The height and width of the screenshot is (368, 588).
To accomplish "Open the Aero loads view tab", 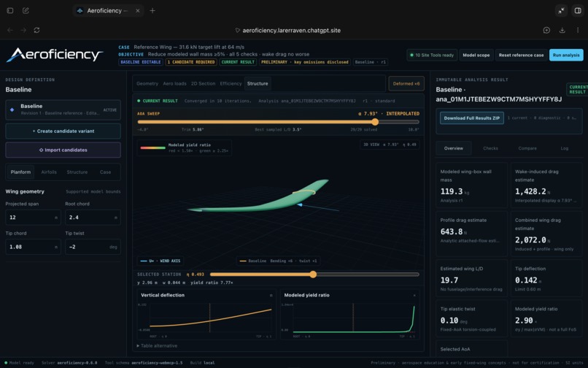I will 174,83.
